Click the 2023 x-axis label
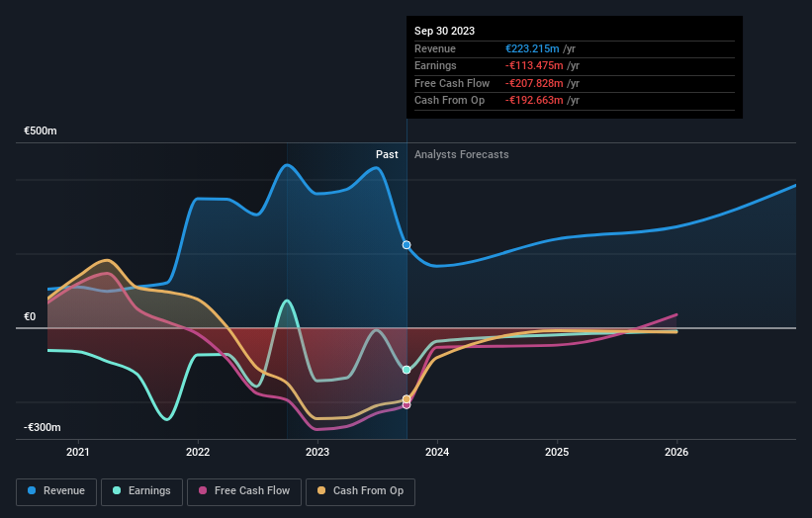This screenshot has width=812, height=518. coord(317,452)
